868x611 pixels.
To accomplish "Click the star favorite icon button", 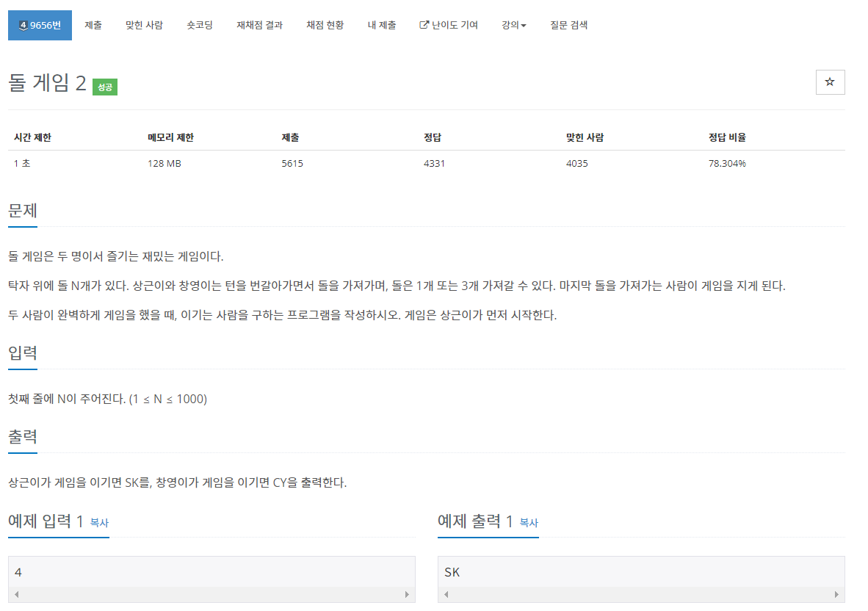I will pyautogui.click(x=830, y=82).
